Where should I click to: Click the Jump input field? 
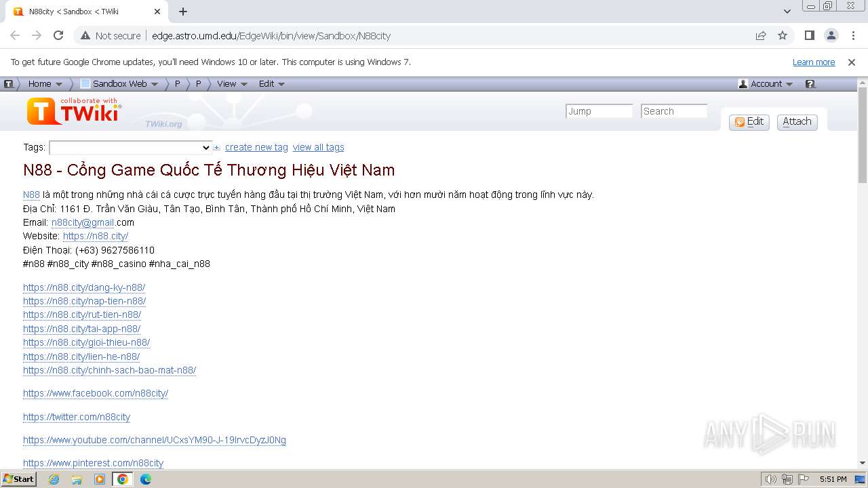point(599,111)
